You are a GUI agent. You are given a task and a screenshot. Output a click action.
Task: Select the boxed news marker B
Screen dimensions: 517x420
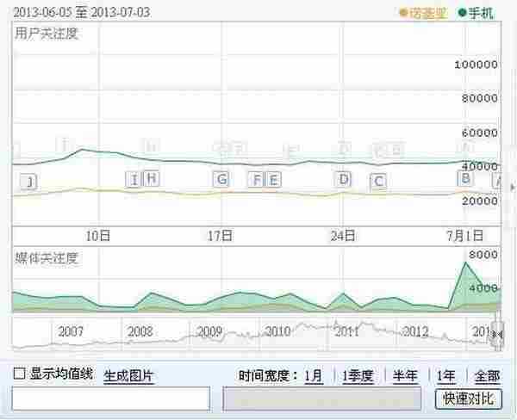pyautogui.click(x=465, y=177)
